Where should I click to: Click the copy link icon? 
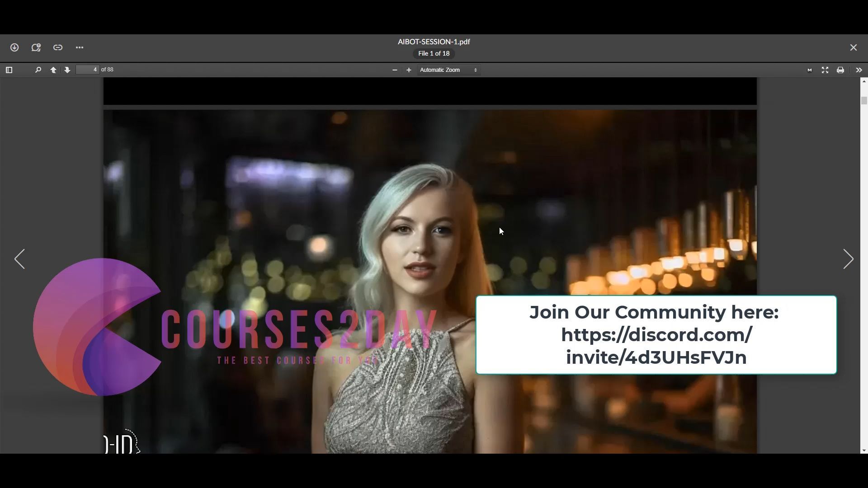click(58, 47)
